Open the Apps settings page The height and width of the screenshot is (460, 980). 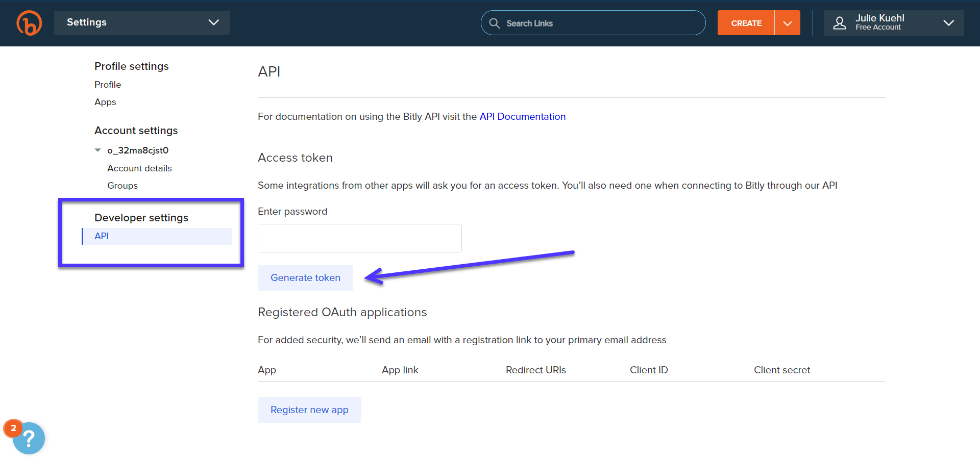105,102
